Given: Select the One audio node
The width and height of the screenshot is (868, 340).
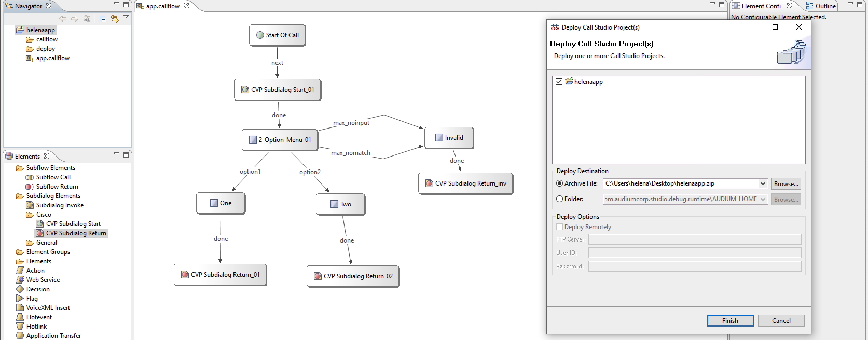Looking at the screenshot, I should tap(221, 203).
